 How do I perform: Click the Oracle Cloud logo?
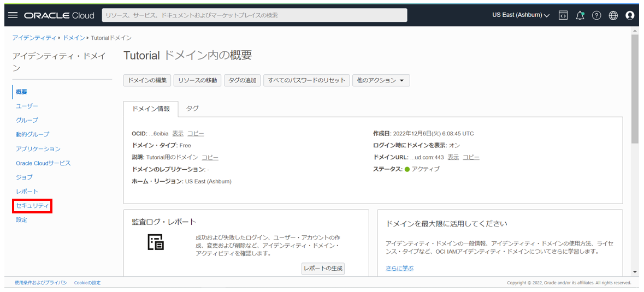[59, 15]
